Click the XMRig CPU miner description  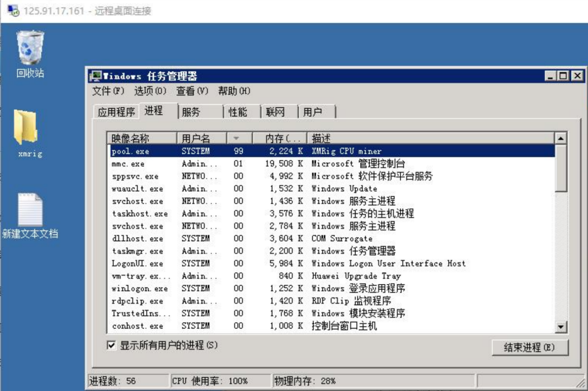click(347, 151)
